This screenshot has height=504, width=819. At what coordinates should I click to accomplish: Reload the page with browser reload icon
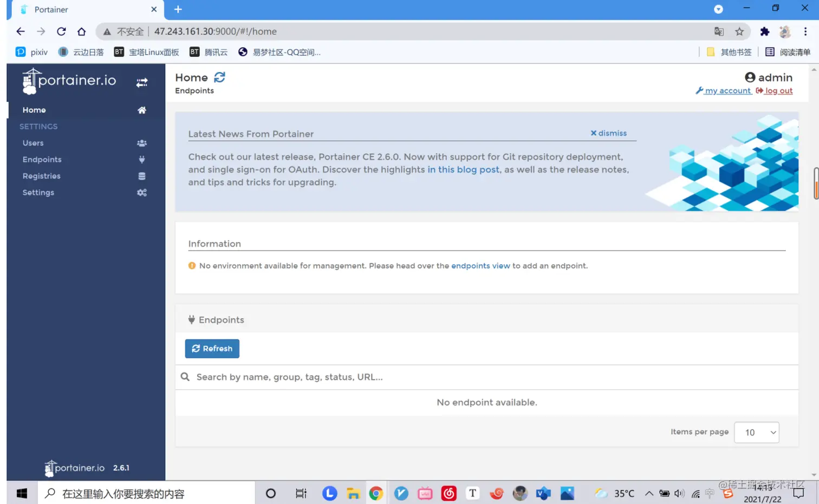click(x=61, y=31)
